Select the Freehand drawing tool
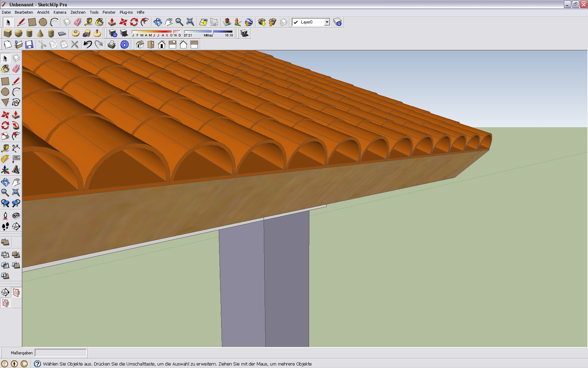Image resolution: width=588 pixels, height=368 pixels. pyautogui.click(x=16, y=102)
